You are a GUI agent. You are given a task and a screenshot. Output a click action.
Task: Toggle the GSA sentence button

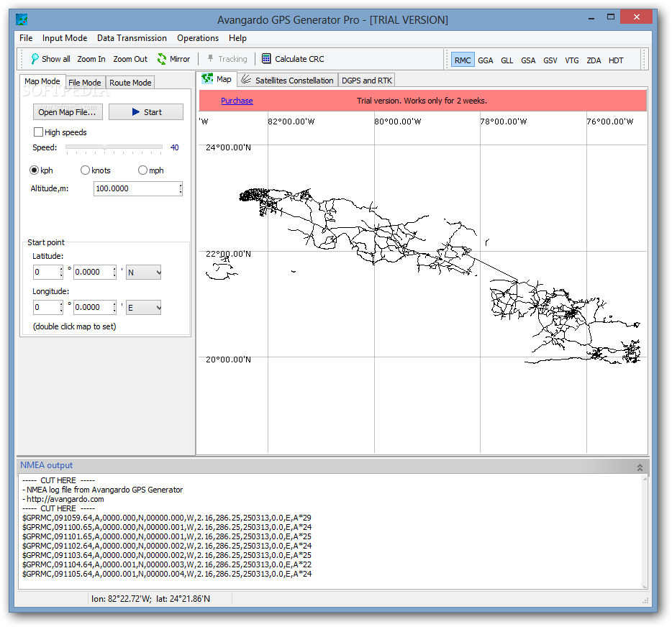(x=528, y=60)
